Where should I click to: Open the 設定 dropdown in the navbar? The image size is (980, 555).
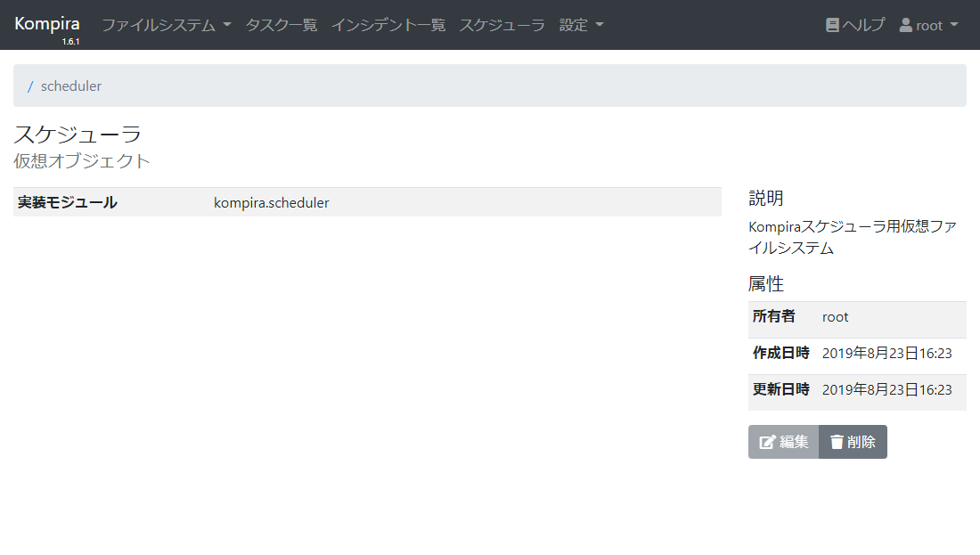click(581, 25)
